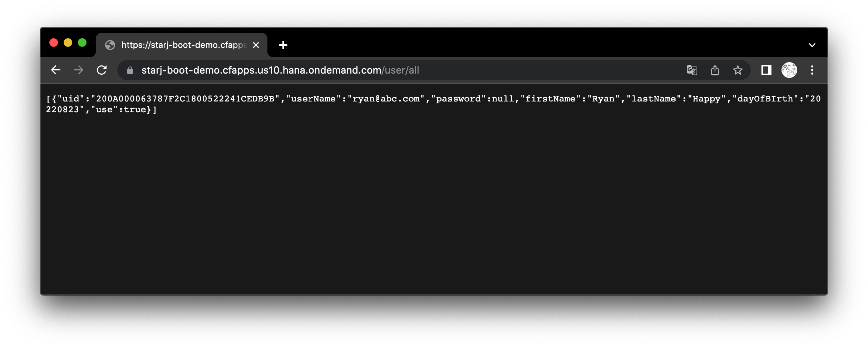This screenshot has width=868, height=348.
Task: Open Google Translate page option
Action: pyautogui.click(x=692, y=70)
